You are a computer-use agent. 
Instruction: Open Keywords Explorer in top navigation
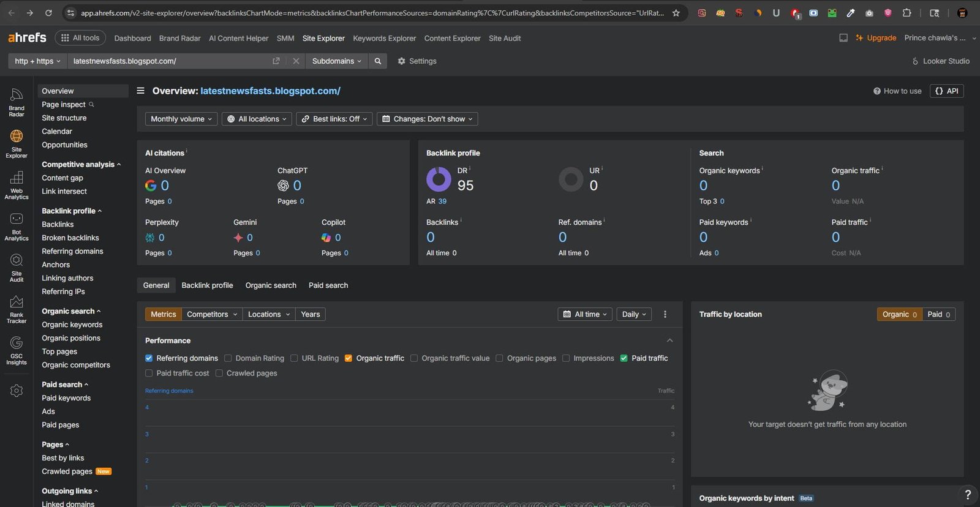tap(385, 38)
